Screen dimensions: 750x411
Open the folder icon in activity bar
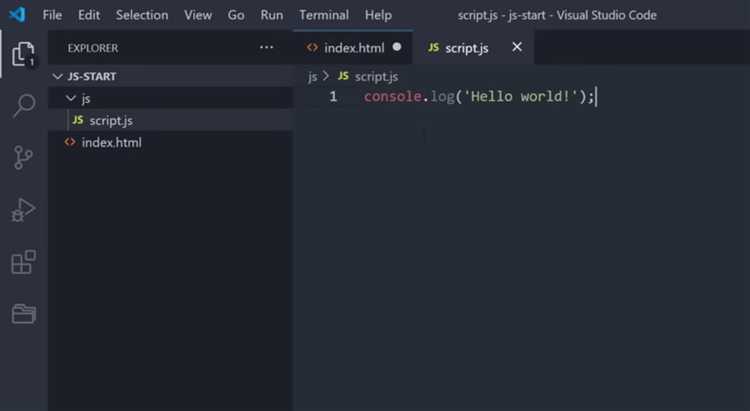23,314
